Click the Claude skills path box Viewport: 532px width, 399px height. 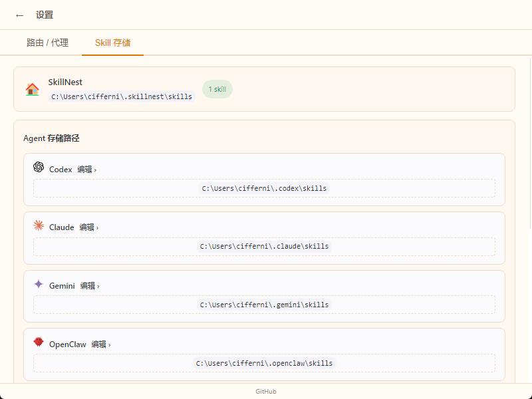[264, 246]
